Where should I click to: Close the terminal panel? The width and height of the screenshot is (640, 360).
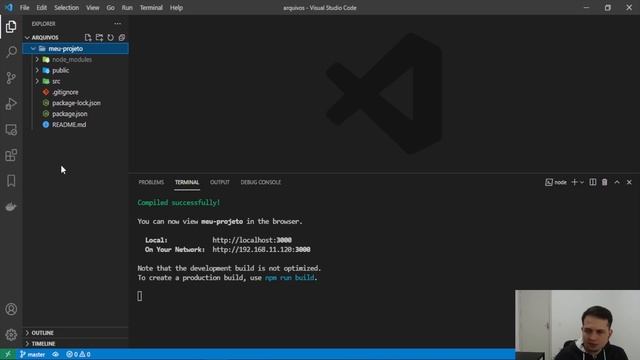click(x=629, y=182)
